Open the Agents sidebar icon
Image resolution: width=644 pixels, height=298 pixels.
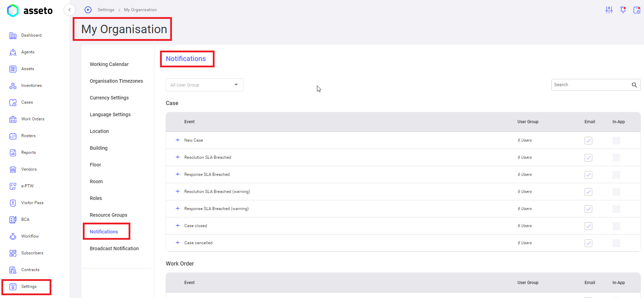13,52
